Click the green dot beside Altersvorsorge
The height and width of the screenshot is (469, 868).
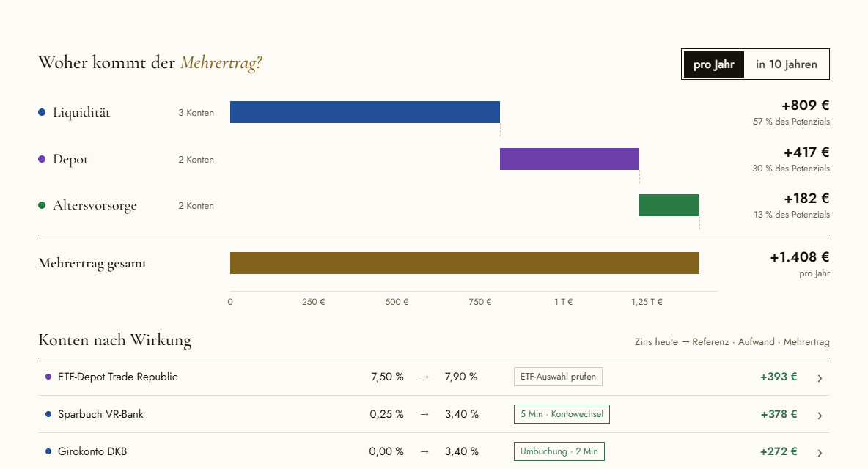click(x=42, y=205)
